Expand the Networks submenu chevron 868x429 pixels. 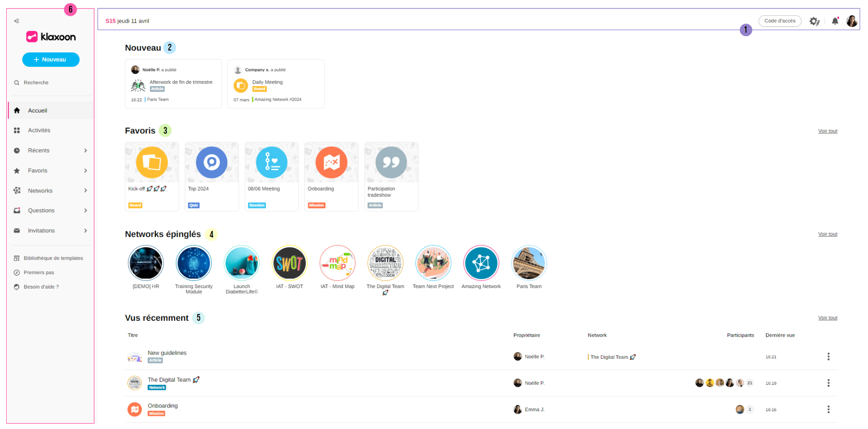coord(86,190)
